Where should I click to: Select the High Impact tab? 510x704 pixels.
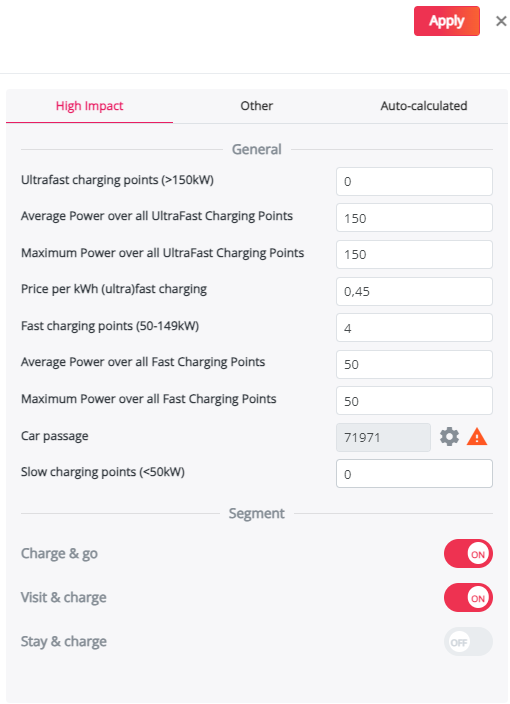click(89, 106)
